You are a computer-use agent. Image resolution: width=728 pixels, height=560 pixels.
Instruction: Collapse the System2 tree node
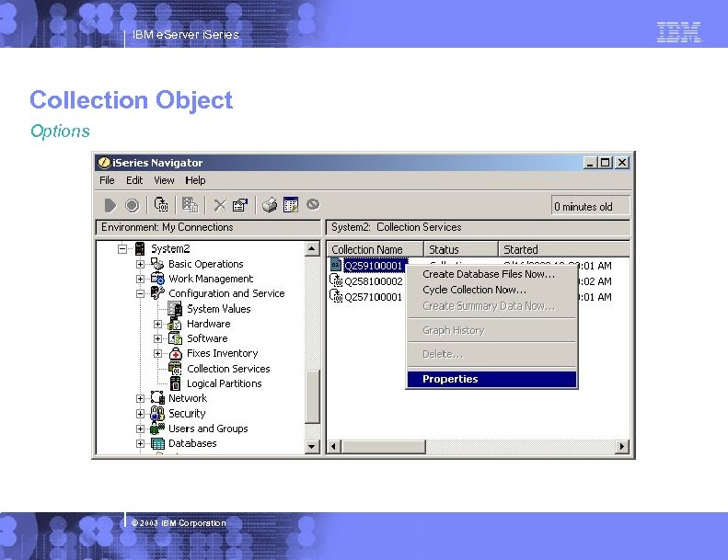[122, 248]
